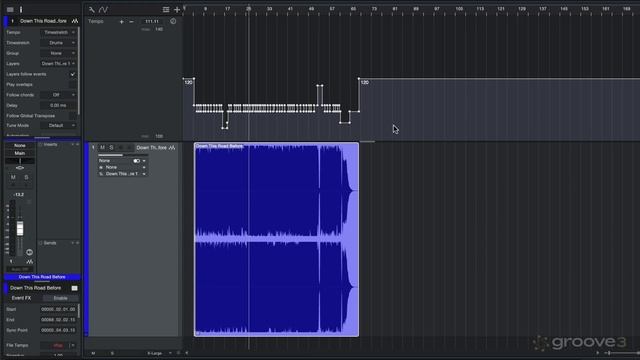Viewport: 640px width, 360px height.
Task: Click the channel pan stereo icon
Action: click(x=20, y=168)
